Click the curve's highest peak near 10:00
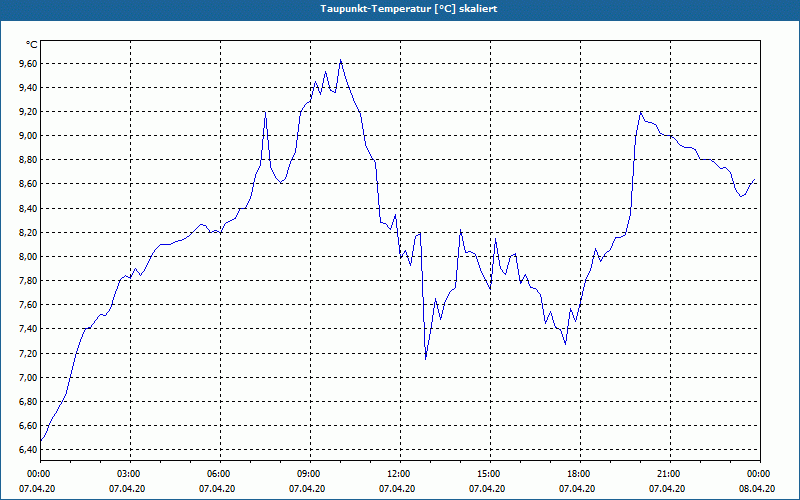Screen dimensions: 800x500 [340, 60]
